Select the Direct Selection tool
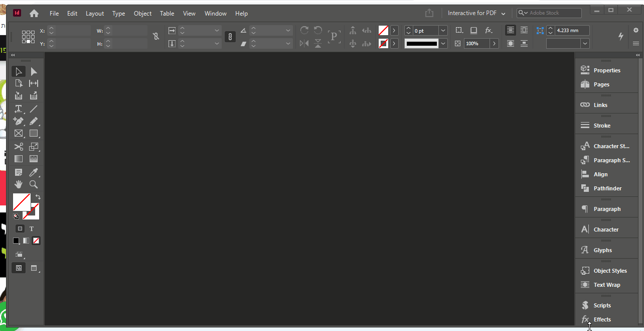The width and height of the screenshot is (644, 331). pyautogui.click(x=34, y=72)
